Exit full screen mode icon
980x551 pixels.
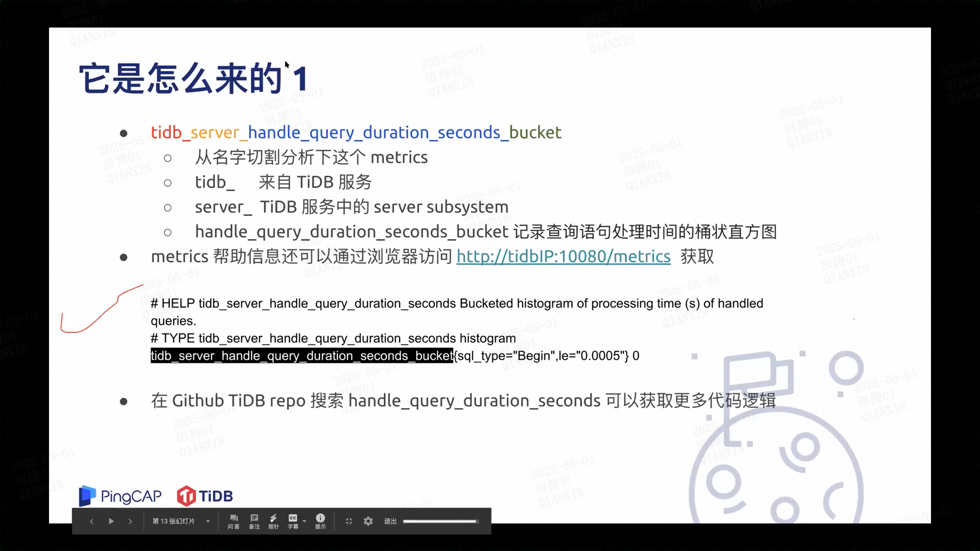coord(349,521)
